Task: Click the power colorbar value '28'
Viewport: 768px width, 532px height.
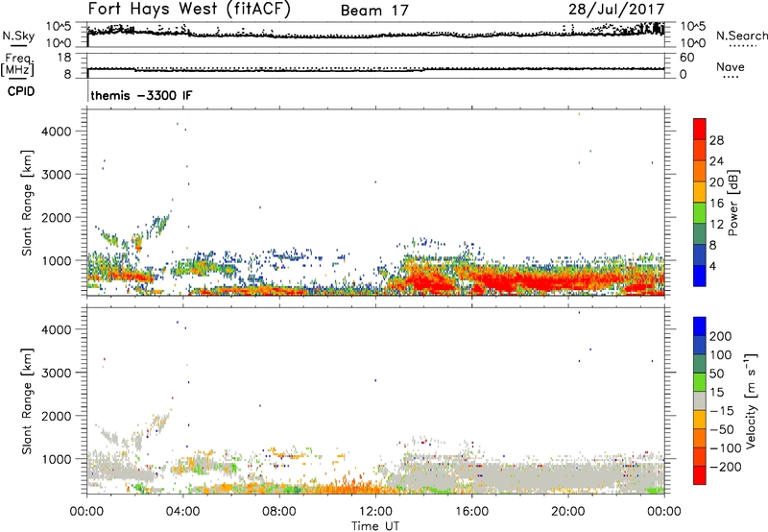Action: (716, 140)
